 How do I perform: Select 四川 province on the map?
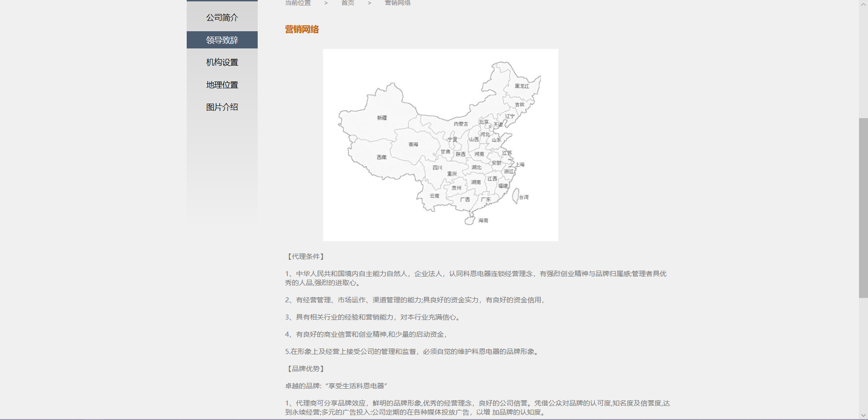[437, 167]
